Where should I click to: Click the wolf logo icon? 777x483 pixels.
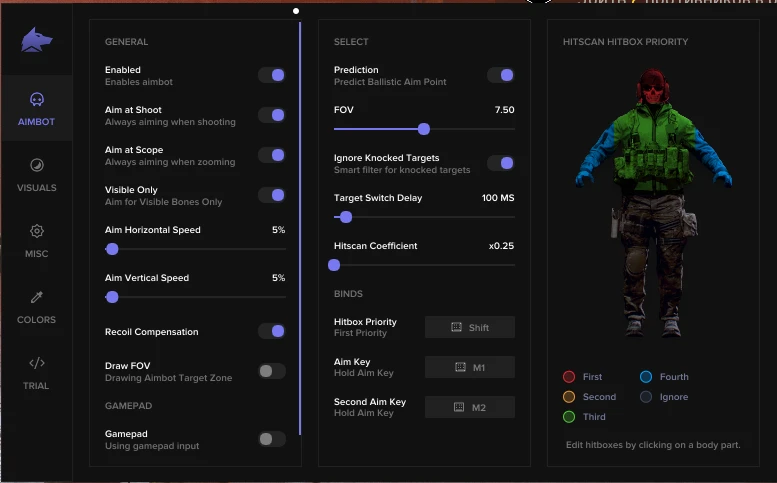[x=36, y=40]
